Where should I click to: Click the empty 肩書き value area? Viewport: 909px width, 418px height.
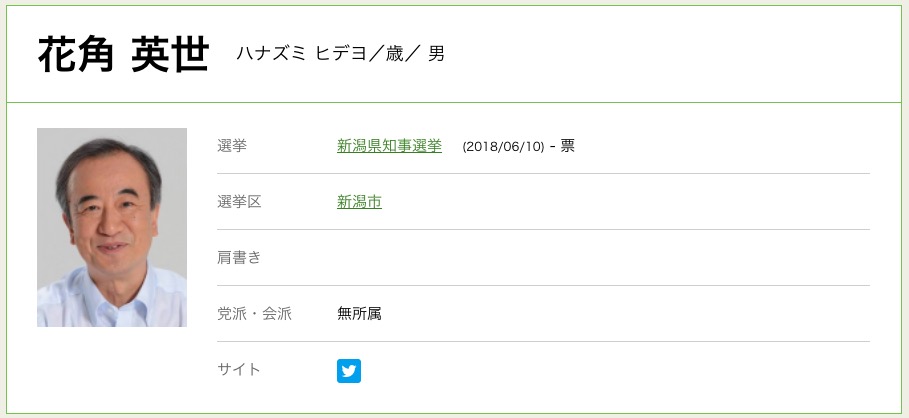click(600, 258)
